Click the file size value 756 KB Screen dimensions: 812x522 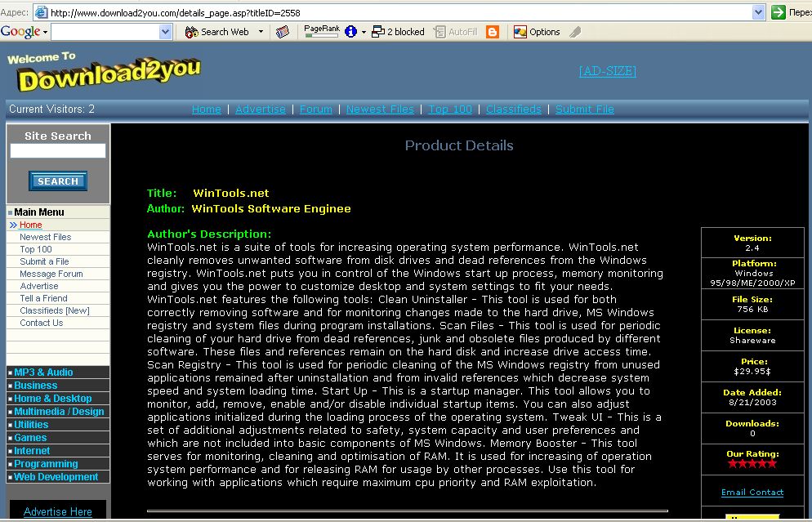coord(752,309)
